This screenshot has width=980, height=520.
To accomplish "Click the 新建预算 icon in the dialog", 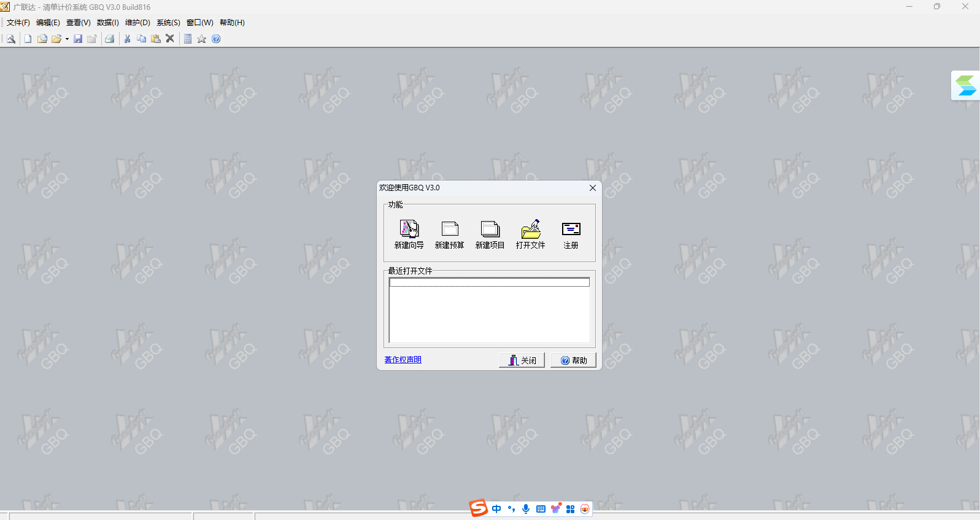I will coord(450,229).
